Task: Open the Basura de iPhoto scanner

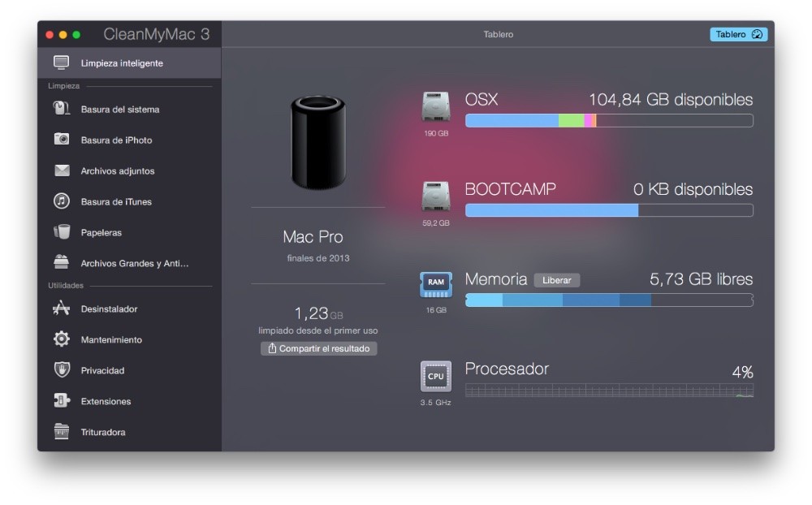Action: (118, 140)
